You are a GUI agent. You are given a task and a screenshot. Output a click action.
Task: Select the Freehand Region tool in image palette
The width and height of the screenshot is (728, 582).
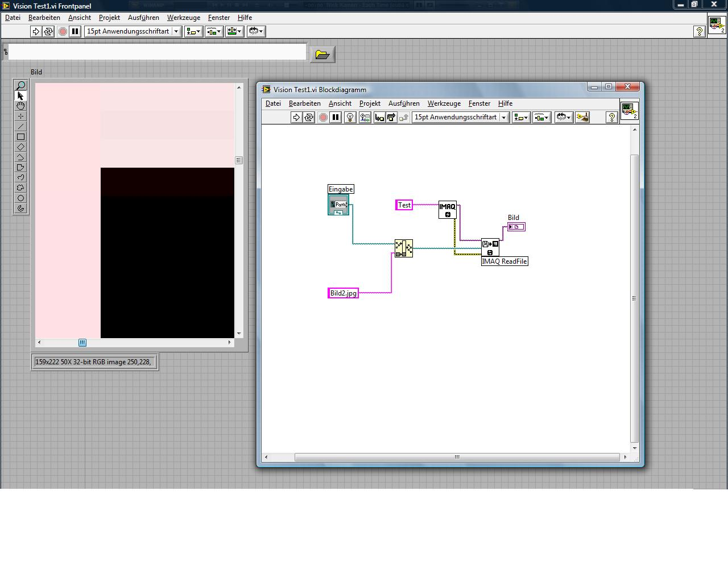pyautogui.click(x=21, y=188)
